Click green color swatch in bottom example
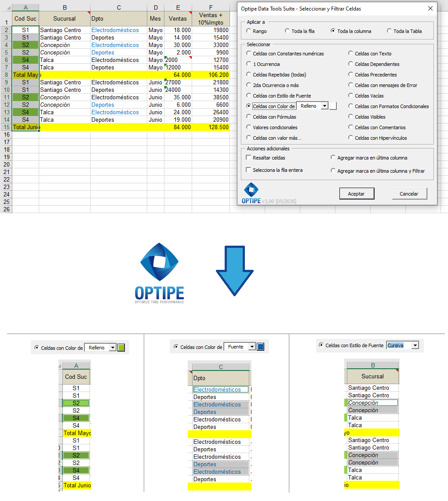Viewport: 448px width, 501px height. pos(121,348)
